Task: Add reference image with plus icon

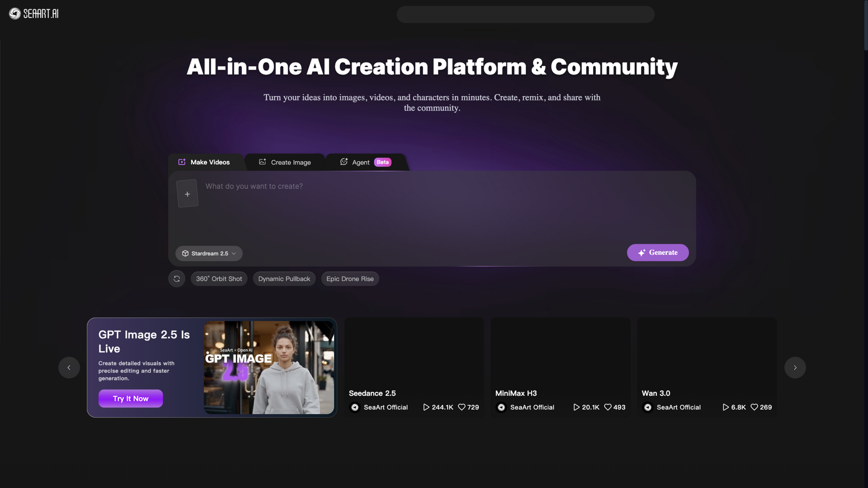Action: (187, 194)
